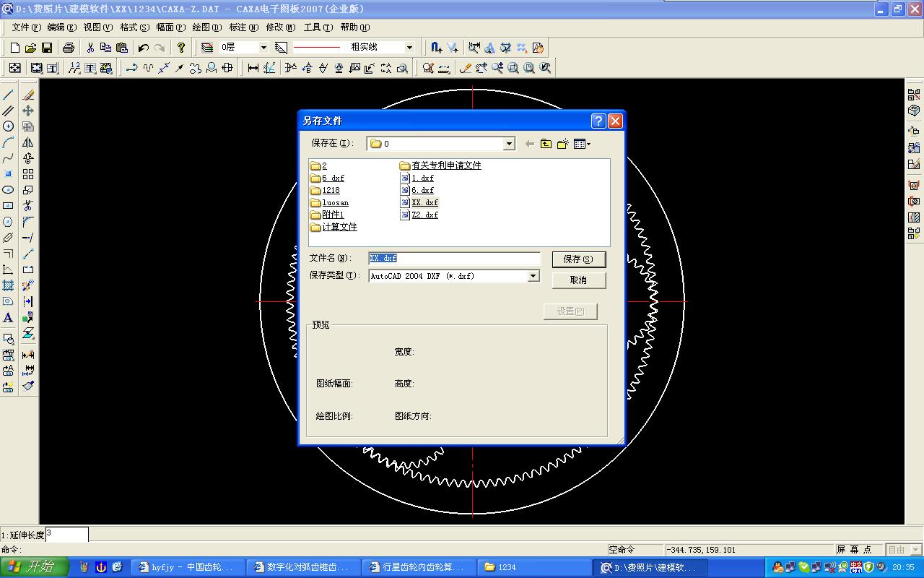
Task: Select the Circle drawing tool
Action: (8, 126)
